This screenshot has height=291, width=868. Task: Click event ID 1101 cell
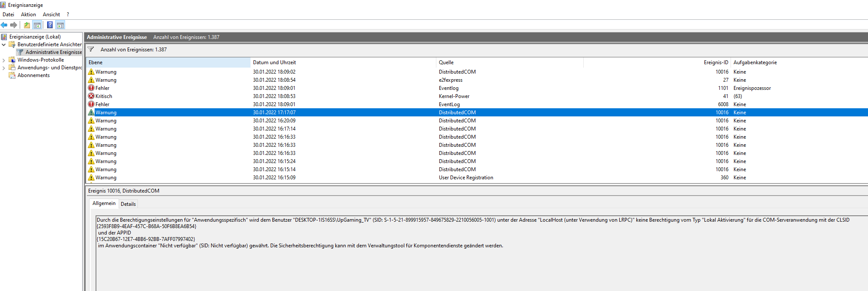click(x=723, y=88)
